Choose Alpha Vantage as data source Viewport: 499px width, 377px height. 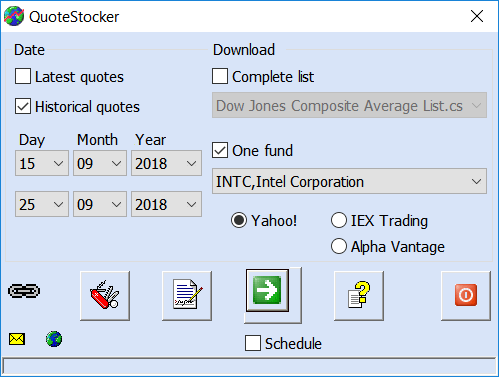point(339,246)
